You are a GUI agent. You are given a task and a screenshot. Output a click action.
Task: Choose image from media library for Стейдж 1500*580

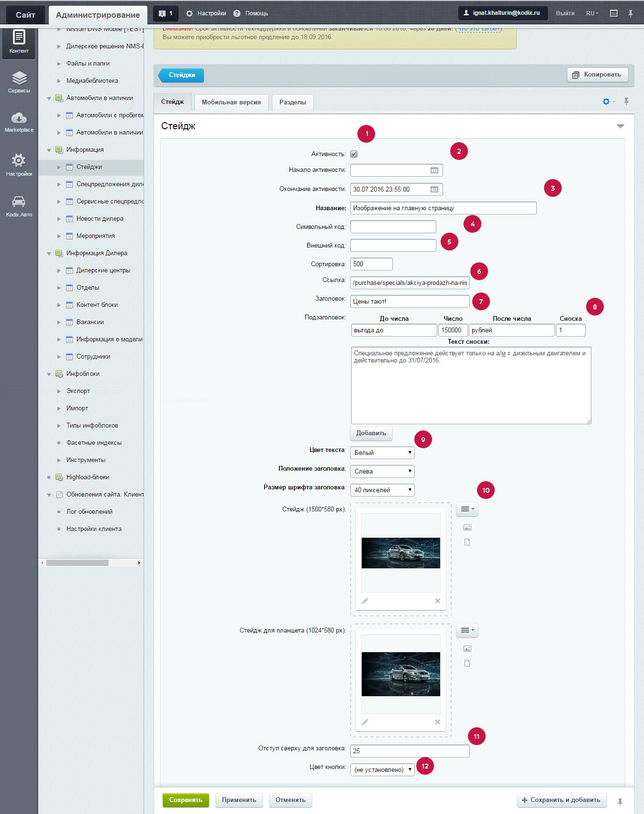click(x=467, y=527)
